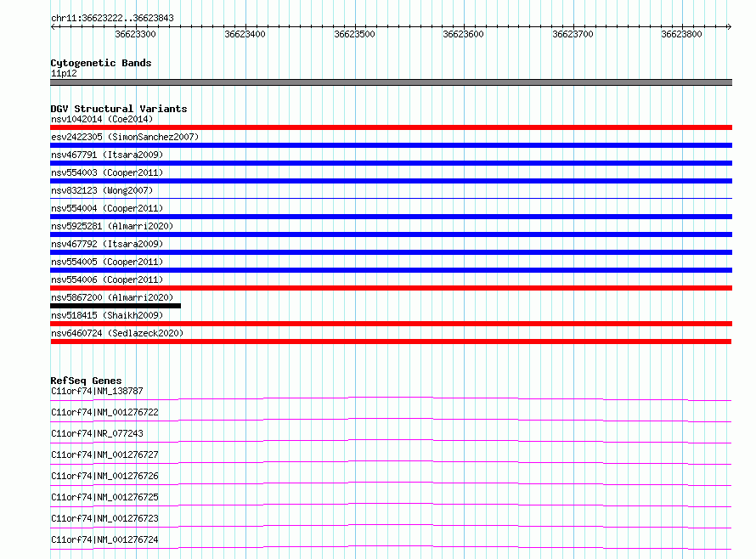Click the blue bar under nsv467792
The height and width of the screenshot is (559, 756).
391,252
